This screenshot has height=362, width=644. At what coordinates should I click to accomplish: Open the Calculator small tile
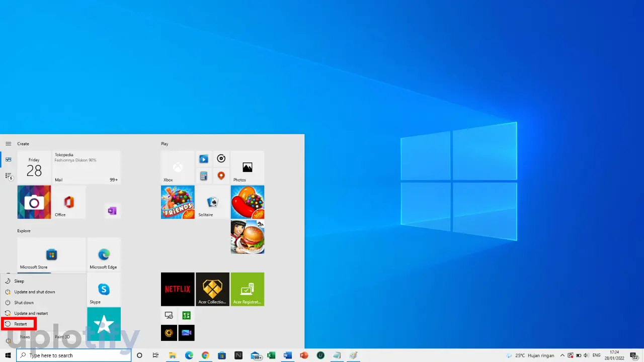(x=203, y=176)
